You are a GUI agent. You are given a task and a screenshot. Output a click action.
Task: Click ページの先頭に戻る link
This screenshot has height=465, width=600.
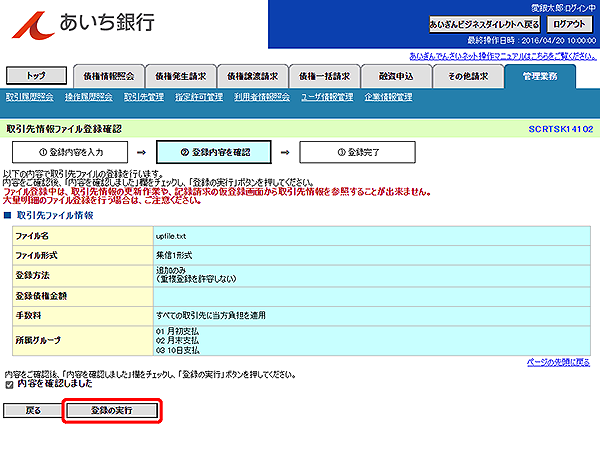558,362
